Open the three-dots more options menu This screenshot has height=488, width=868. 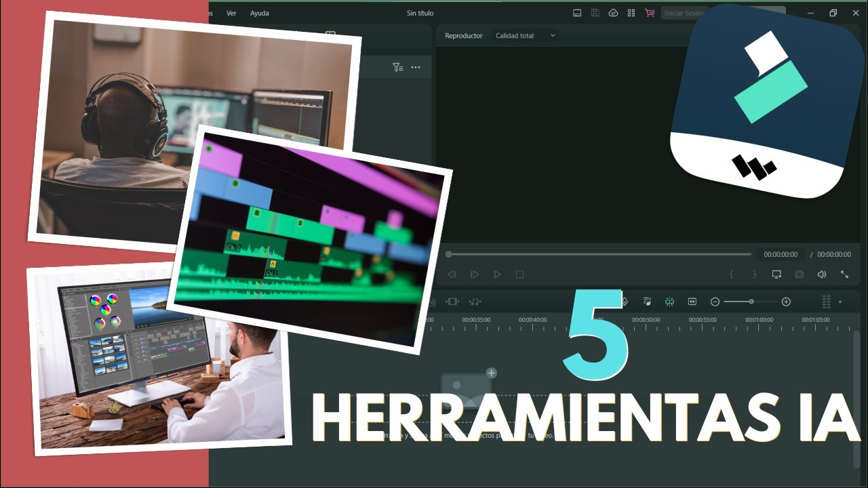click(x=416, y=67)
